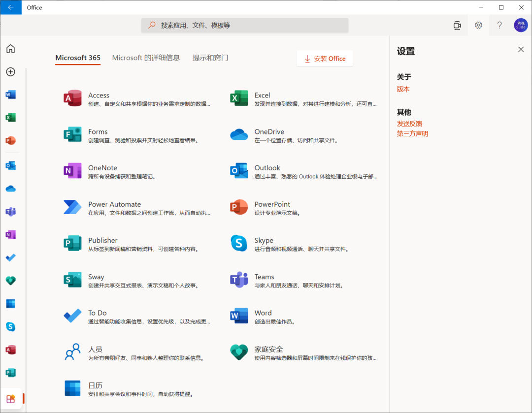Open Teams from the left sidebar
This screenshot has height=413, width=532.
tap(10, 212)
